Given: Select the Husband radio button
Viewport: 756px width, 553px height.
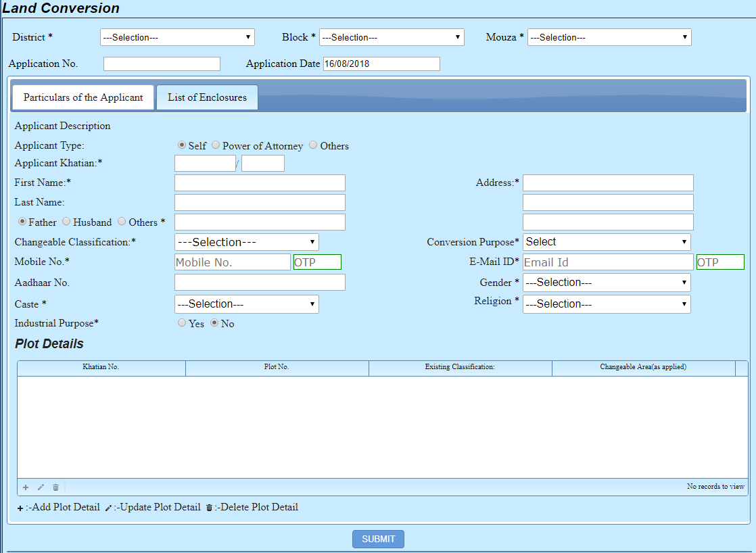Looking at the screenshot, I should 66,222.
